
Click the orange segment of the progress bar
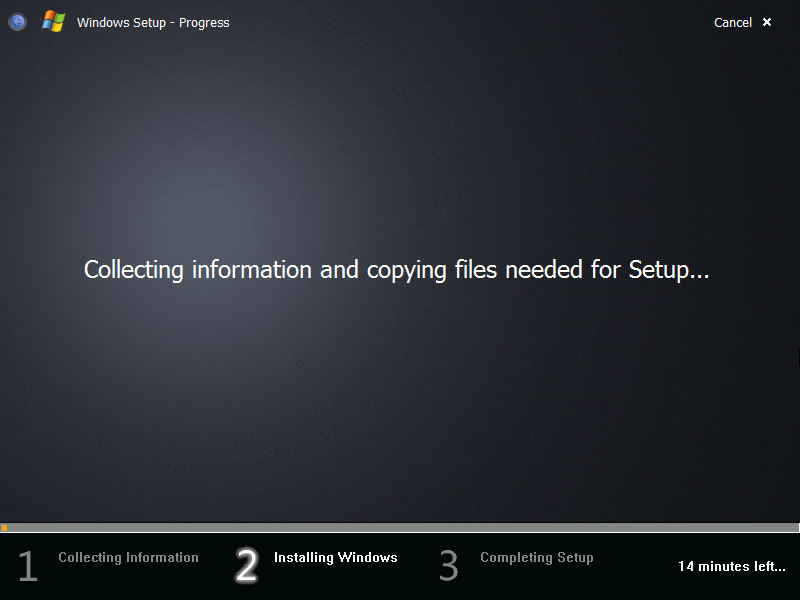coord(4,528)
